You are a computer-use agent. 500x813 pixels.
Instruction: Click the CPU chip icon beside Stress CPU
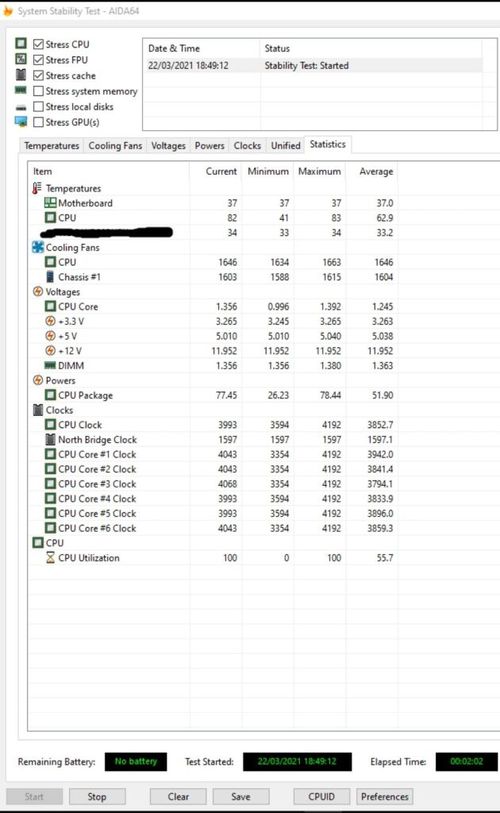coord(21,43)
